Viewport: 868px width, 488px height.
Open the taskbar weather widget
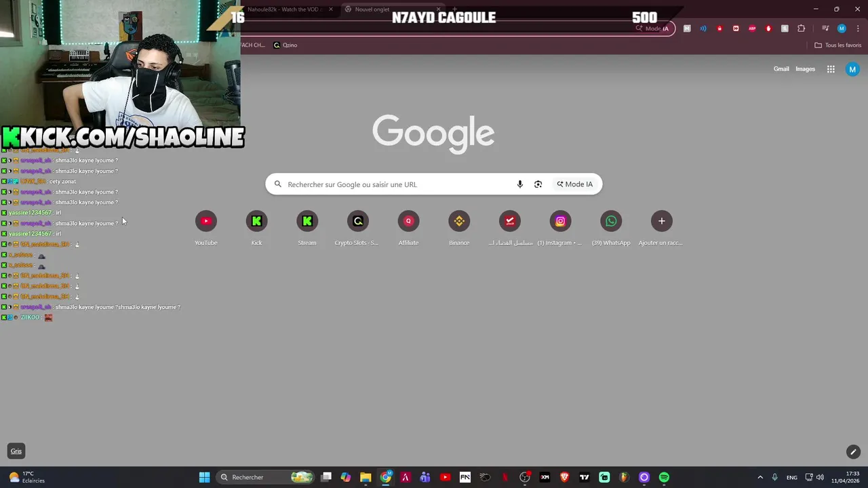pyautogui.click(x=27, y=477)
